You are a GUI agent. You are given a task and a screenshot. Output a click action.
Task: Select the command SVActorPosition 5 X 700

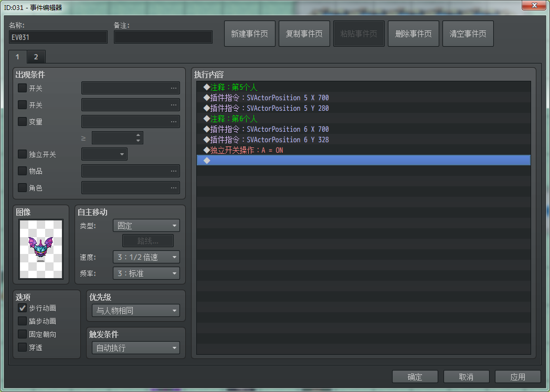(364, 98)
